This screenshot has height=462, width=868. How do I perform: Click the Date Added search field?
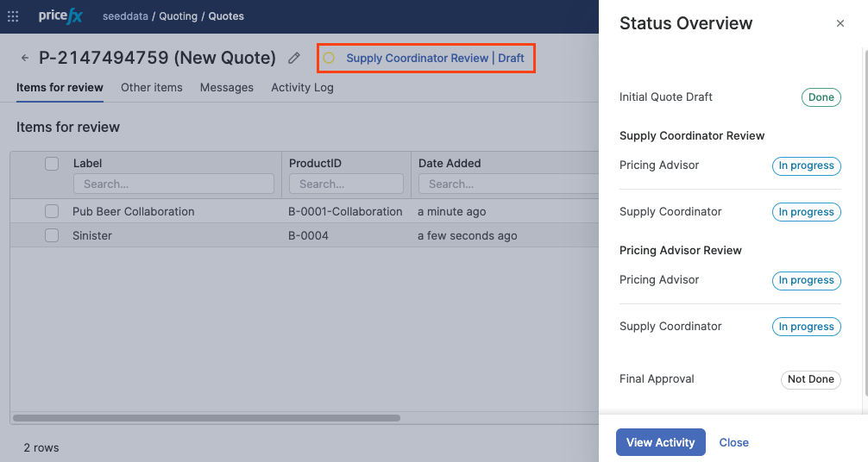(x=507, y=184)
